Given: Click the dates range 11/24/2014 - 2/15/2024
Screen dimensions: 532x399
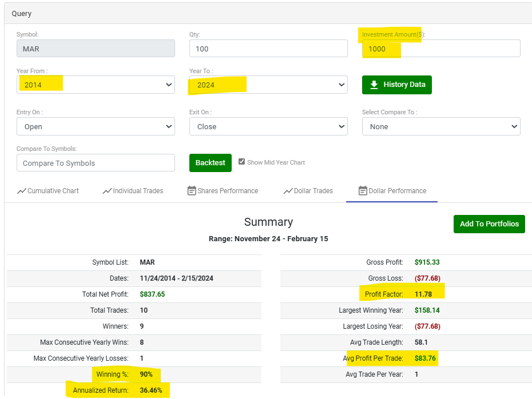Looking at the screenshot, I should coord(176,278).
